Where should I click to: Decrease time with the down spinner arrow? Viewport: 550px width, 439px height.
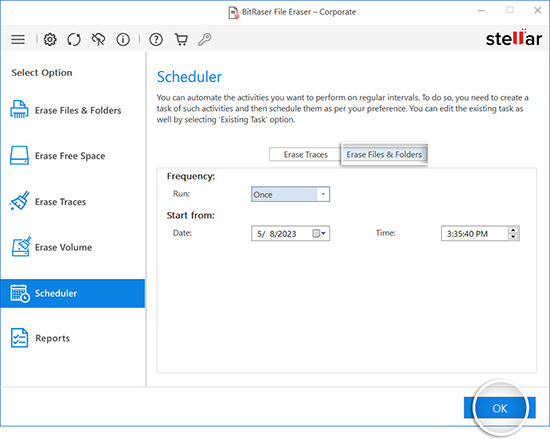coord(513,237)
